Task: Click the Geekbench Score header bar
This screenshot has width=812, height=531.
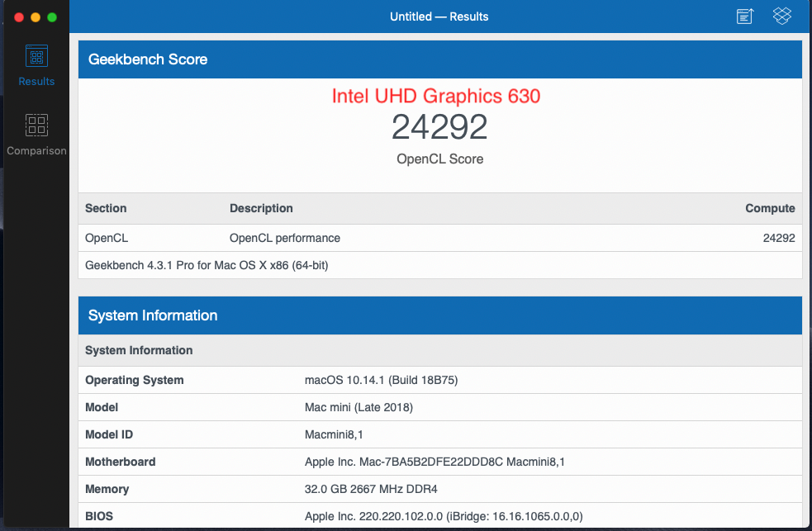Action: 439,59
